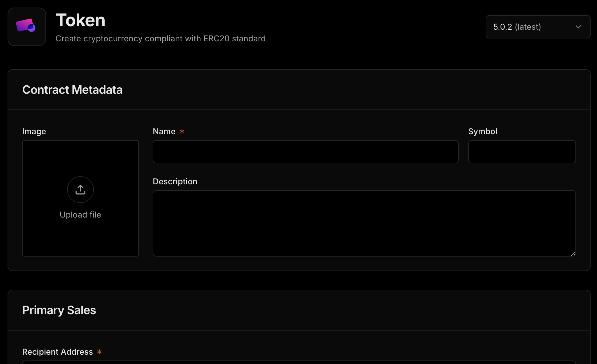Click into the Description text area

point(364,223)
